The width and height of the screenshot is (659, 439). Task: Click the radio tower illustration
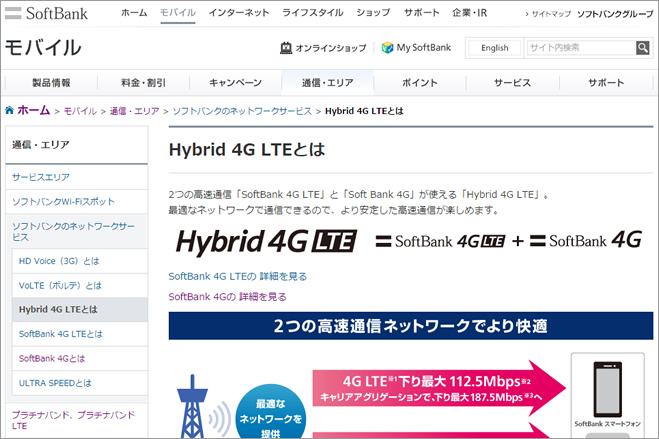[x=192, y=406]
